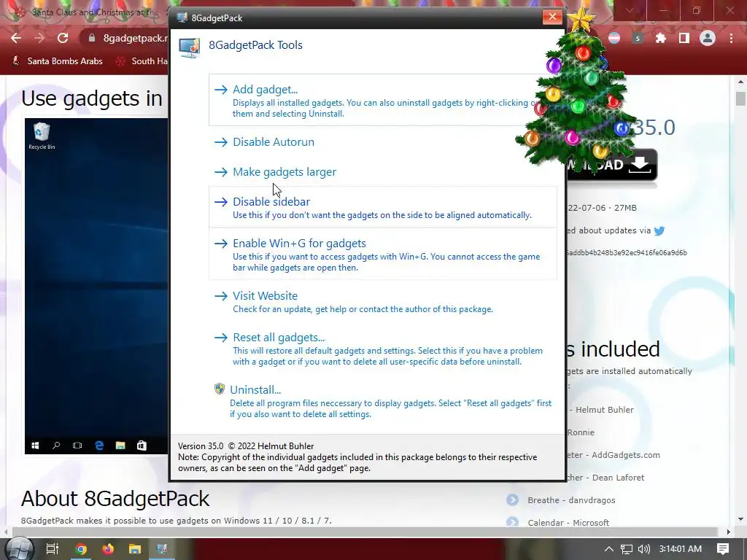
Task: Click the horizontal scrollbar right arrow
Action: pyautogui.click(x=729, y=532)
